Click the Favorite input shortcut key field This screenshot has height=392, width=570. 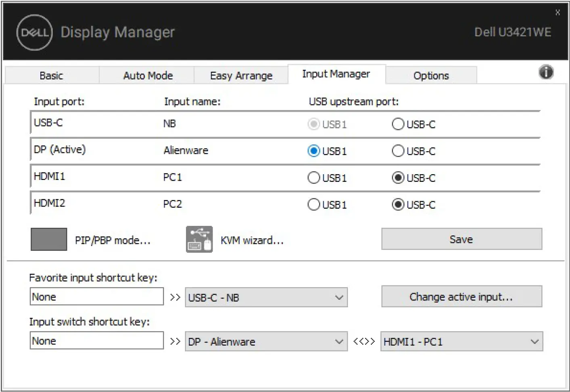pyautogui.click(x=96, y=296)
